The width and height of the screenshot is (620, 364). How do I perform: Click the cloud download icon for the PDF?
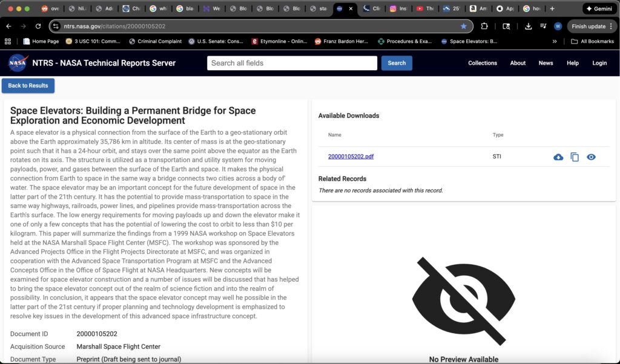tap(558, 157)
